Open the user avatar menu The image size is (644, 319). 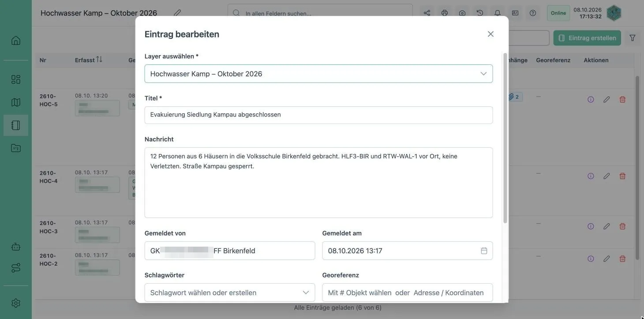click(x=614, y=13)
